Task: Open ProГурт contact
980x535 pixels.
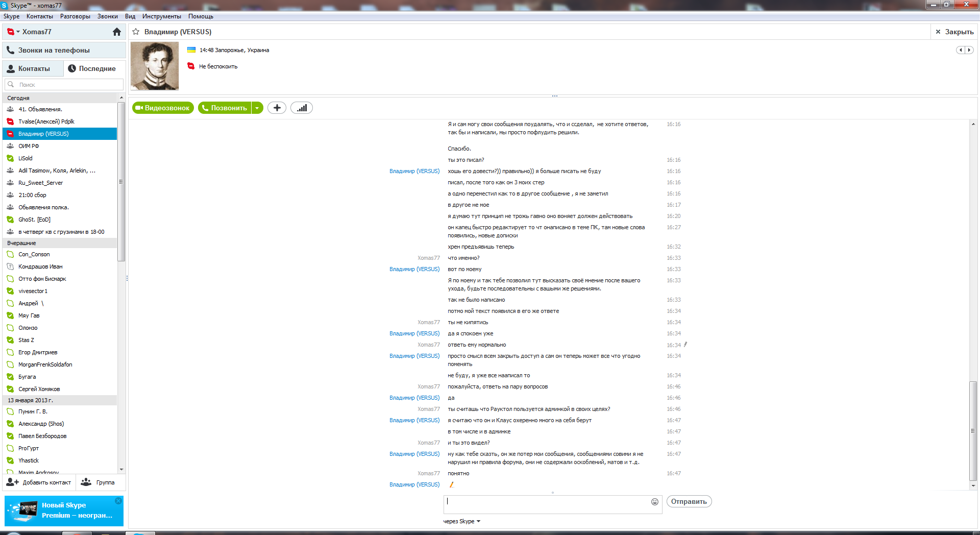Action: 60,448
